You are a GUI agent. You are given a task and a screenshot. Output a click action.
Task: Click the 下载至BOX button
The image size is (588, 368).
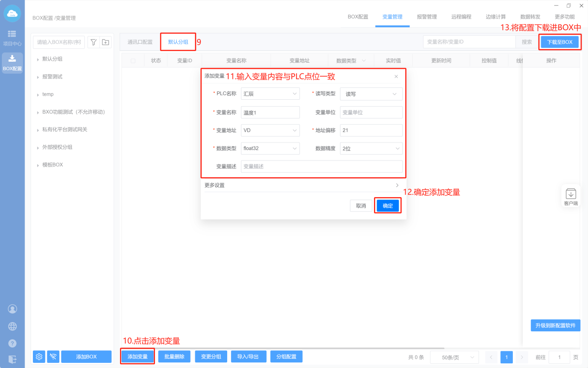coord(560,42)
